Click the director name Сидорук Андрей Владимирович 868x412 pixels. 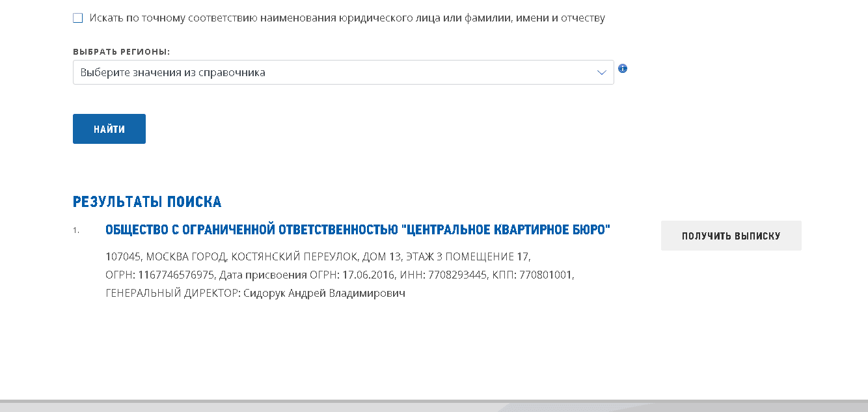click(x=324, y=294)
